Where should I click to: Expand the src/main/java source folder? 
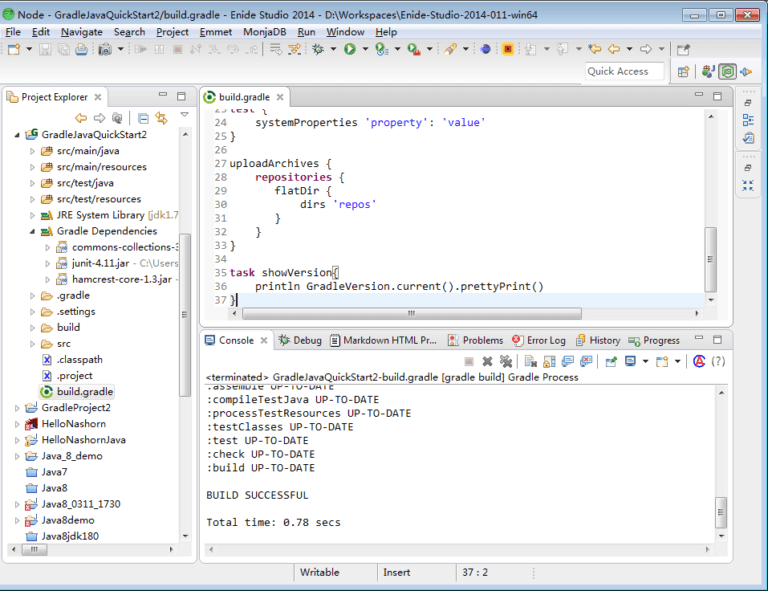coord(32,151)
